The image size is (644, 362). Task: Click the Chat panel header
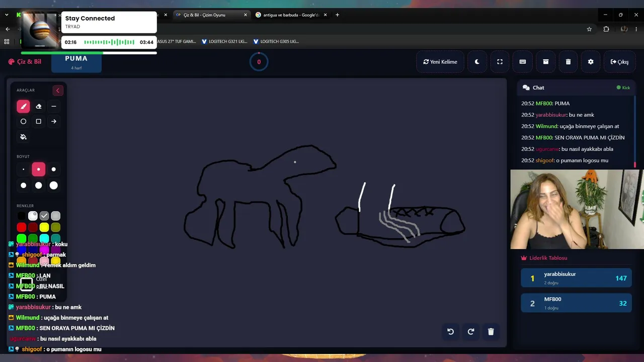pos(577,87)
